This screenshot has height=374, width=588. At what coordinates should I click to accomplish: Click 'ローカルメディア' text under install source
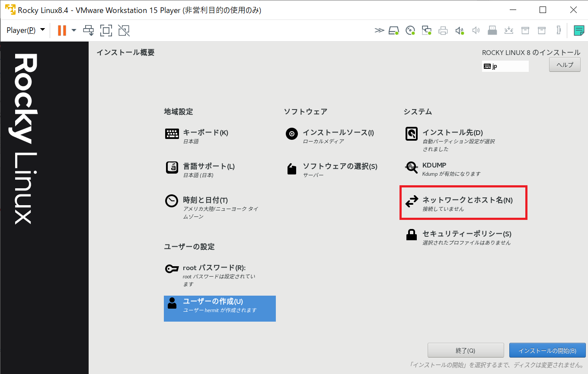(323, 142)
